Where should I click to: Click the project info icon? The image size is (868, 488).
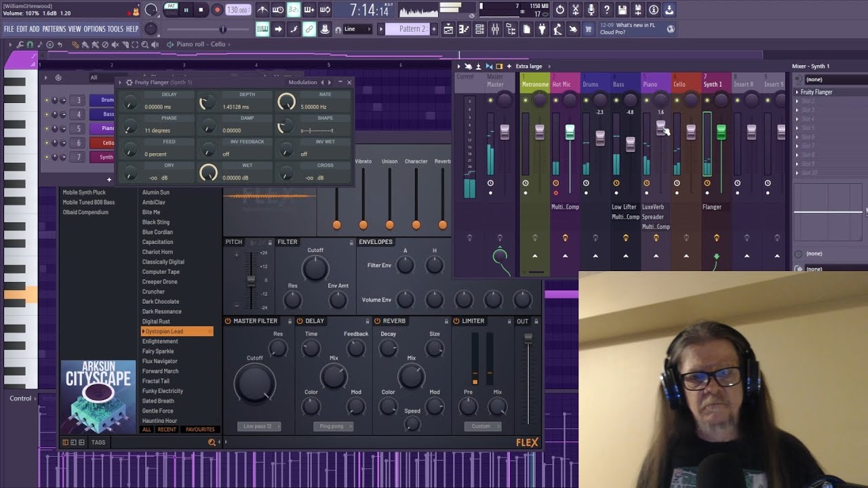click(654, 10)
